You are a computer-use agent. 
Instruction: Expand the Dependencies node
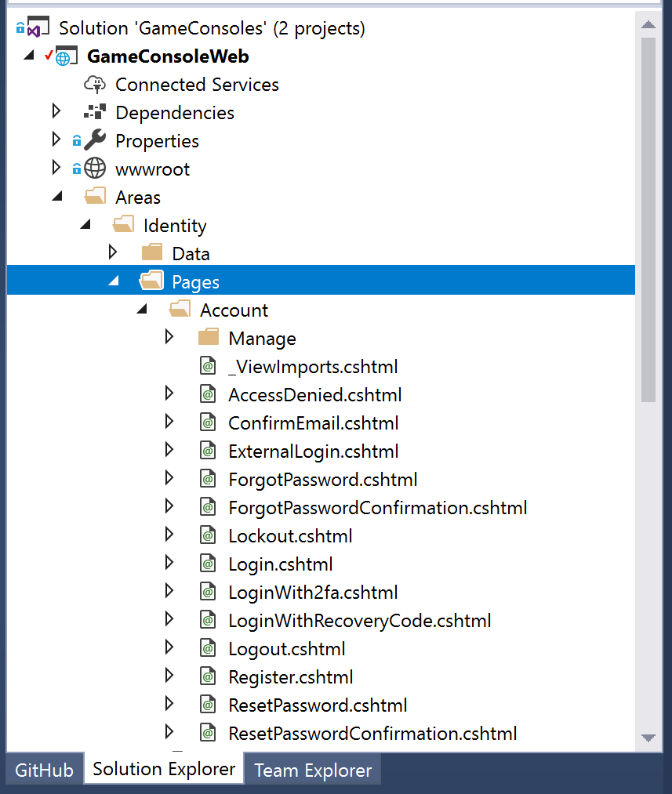click(56, 111)
